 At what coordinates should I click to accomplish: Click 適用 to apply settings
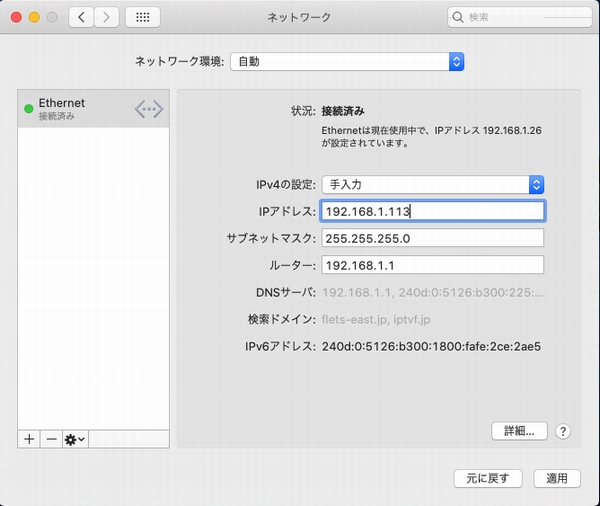[557, 478]
